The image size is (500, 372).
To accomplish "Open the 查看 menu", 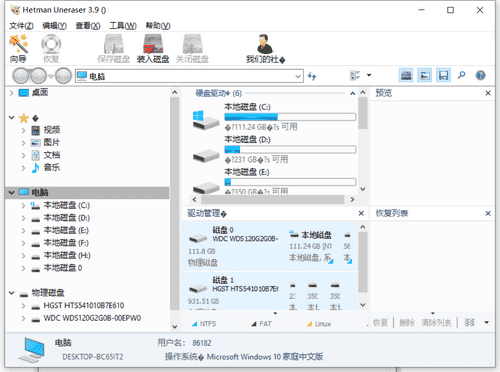I will pos(88,26).
